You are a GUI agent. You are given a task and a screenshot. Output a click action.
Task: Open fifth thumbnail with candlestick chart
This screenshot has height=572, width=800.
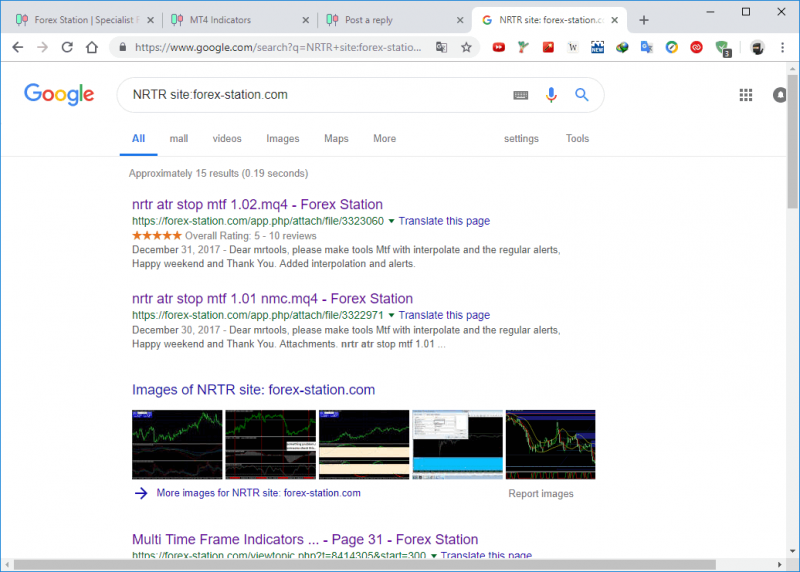click(x=551, y=444)
